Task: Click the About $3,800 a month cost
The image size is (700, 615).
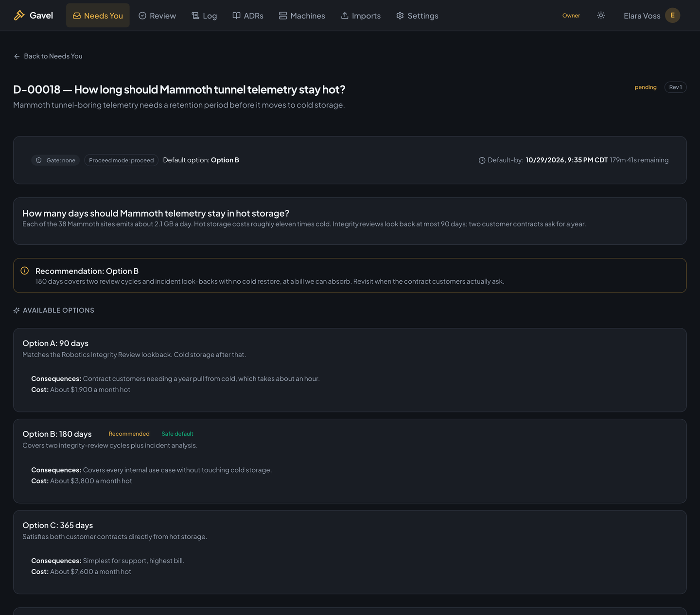Action: tap(91, 481)
